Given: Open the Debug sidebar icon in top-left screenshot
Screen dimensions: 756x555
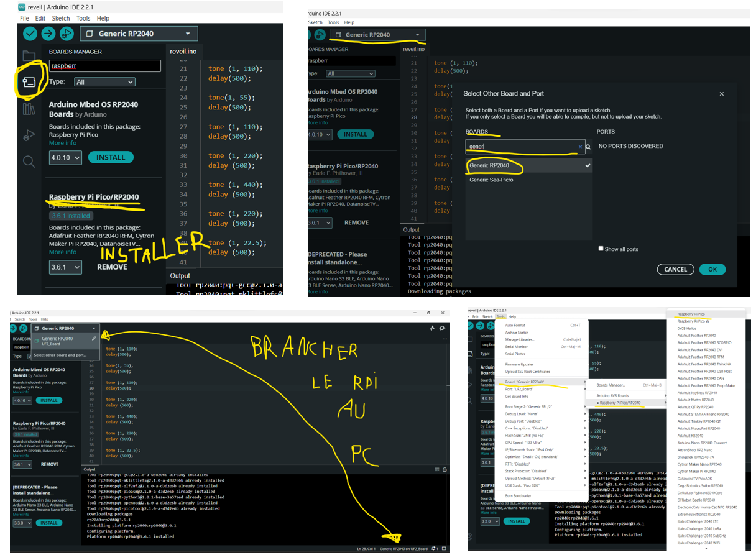Looking at the screenshot, I should [x=29, y=135].
